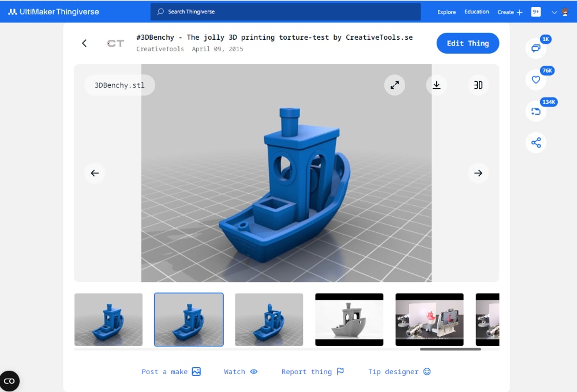Screen dimensions: 577x392
Task: Toggle Watch for this thing
Action: (241, 372)
